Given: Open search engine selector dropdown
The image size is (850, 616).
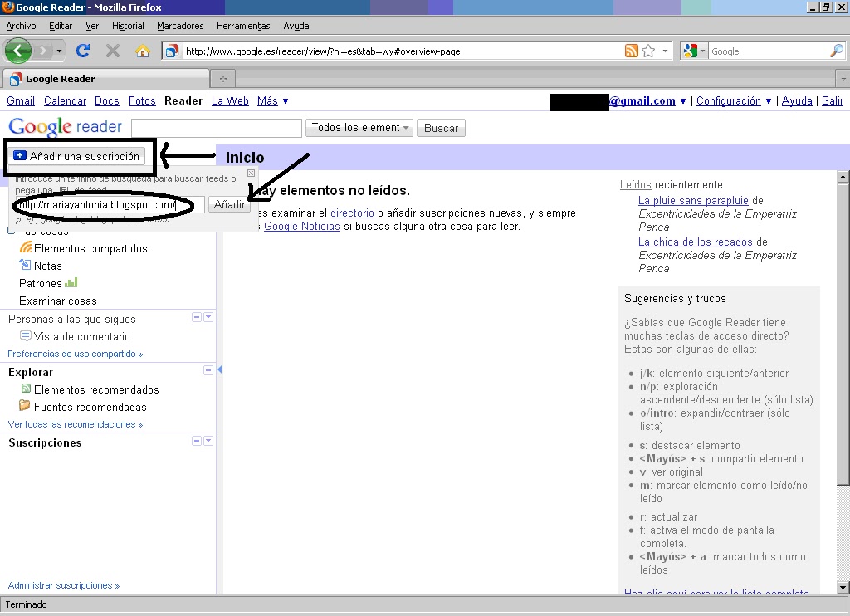Looking at the screenshot, I should (x=702, y=51).
